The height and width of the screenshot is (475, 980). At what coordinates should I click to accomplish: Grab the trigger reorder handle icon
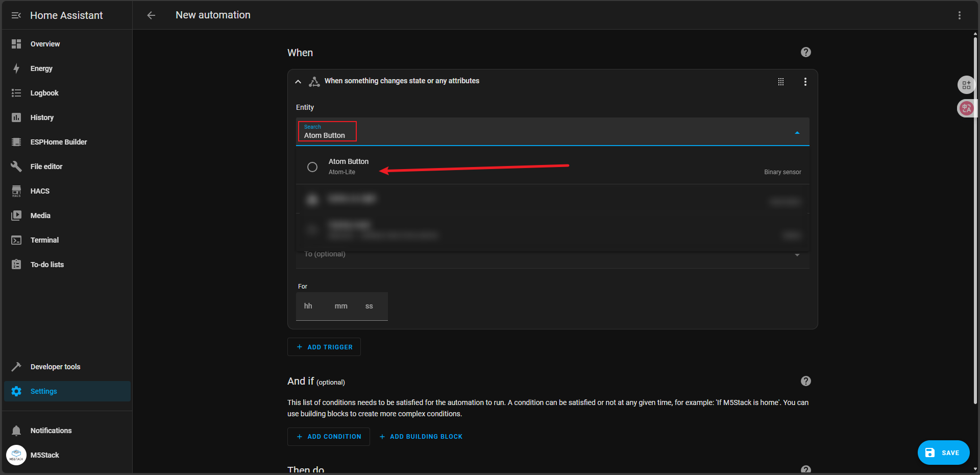[781, 82]
